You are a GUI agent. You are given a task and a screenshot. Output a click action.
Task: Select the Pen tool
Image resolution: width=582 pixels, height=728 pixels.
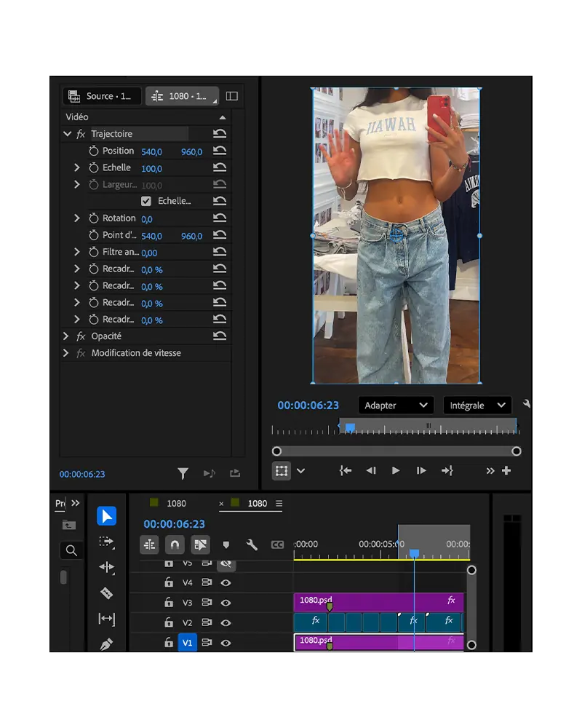(106, 644)
